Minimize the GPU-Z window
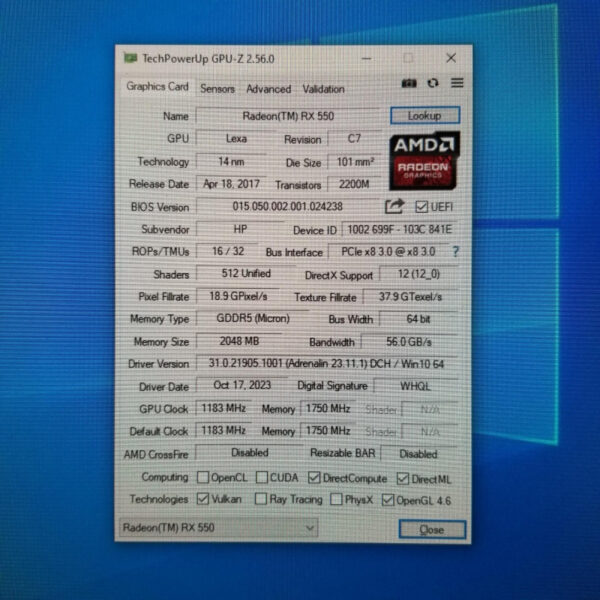Screen dimensions: 600x600 pyautogui.click(x=367, y=59)
